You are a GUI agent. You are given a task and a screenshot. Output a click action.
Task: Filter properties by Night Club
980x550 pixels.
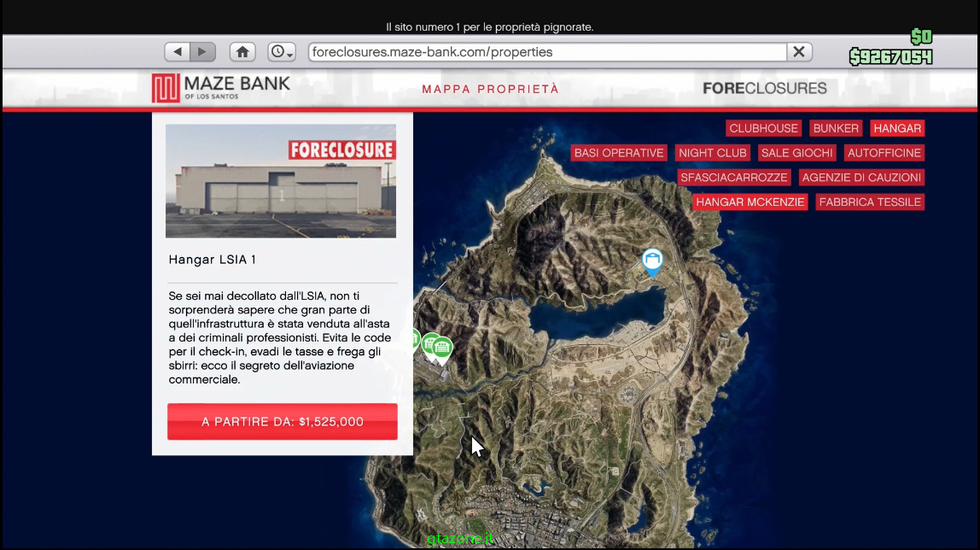[713, 153]
